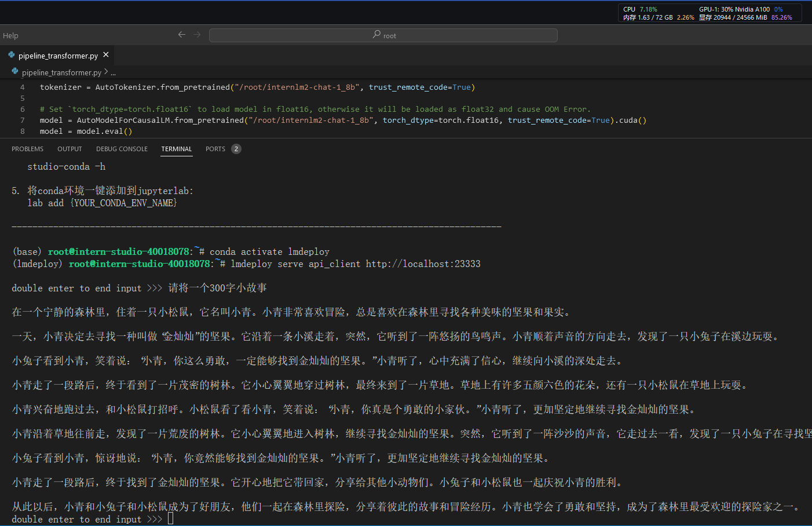Close the pipeline_transformer.py editor tab
The image size is (812, 526).
tap(106, 55)
